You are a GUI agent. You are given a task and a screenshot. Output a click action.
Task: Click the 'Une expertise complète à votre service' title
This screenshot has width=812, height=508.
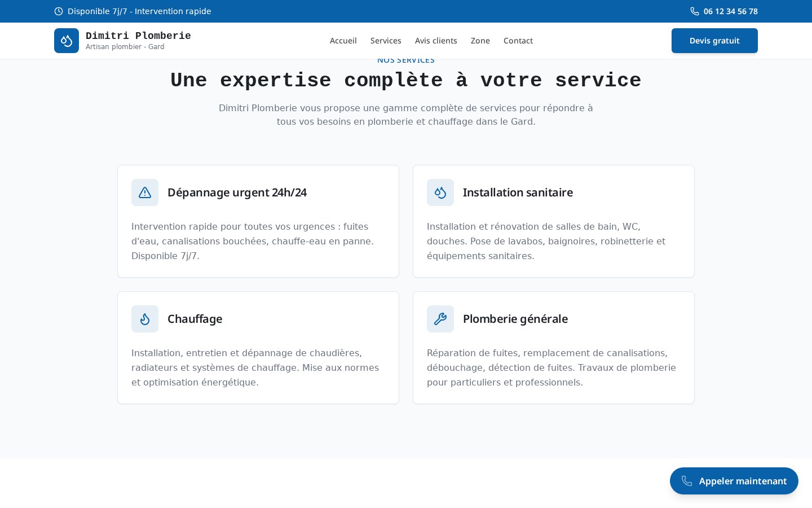[406, 80]
